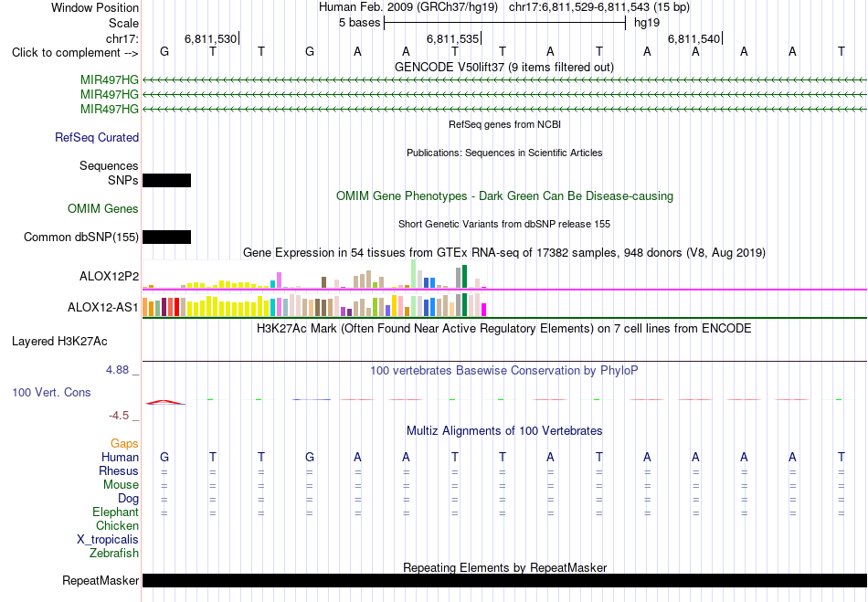Select the Rhesus species row label

coord(119,470)
